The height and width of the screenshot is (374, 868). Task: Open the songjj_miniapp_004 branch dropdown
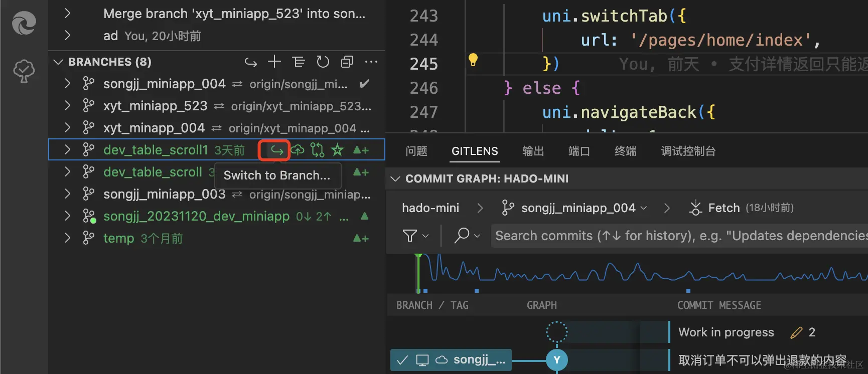pos(574,208)
